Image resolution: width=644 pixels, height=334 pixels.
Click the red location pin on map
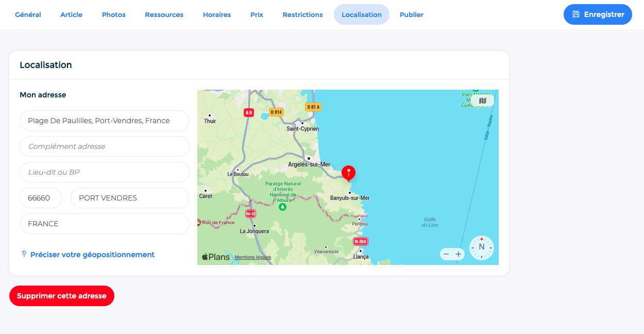(x=349, y=173)
